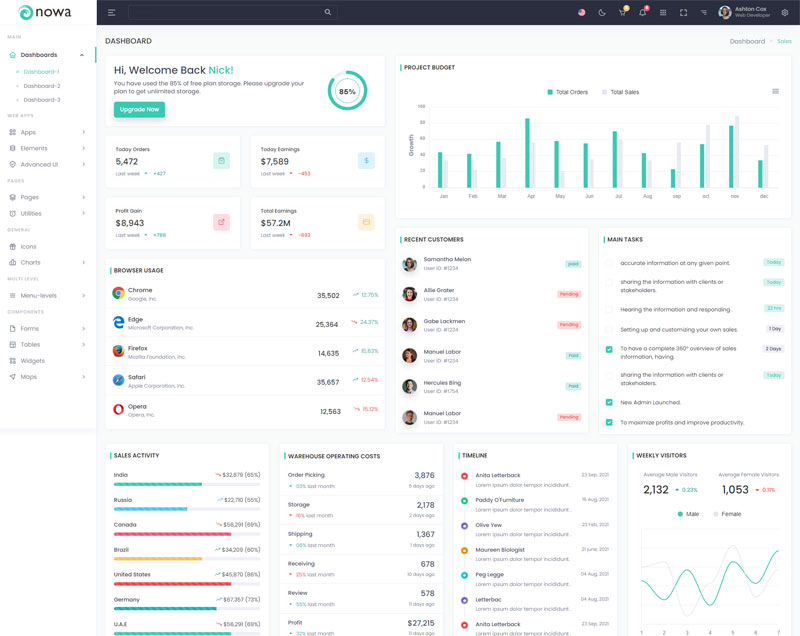Open Project Budget chart menu
The image size is (800, 636).
[775, 91]
